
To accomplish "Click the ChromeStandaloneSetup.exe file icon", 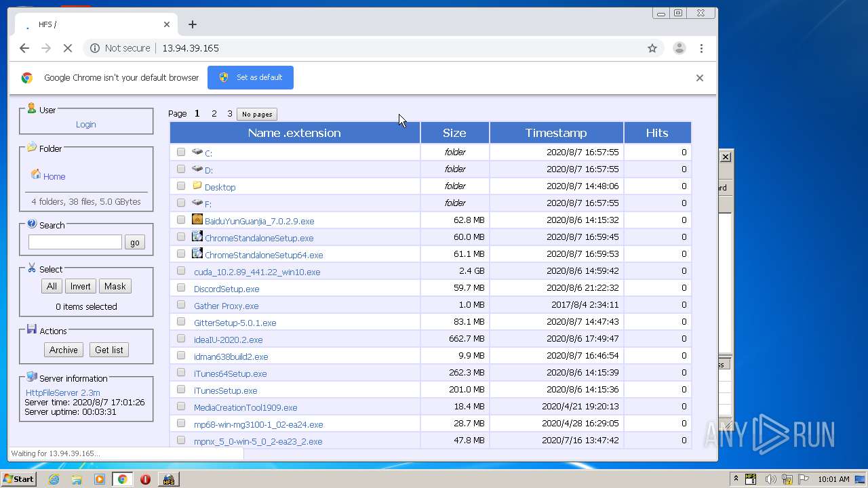I will (x=197, y=236).
